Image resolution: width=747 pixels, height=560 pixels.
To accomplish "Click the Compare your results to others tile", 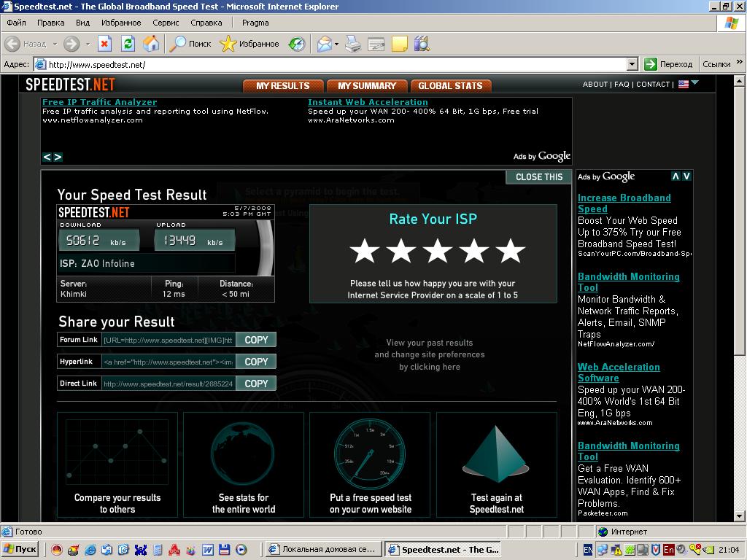I will pos(117,464).
